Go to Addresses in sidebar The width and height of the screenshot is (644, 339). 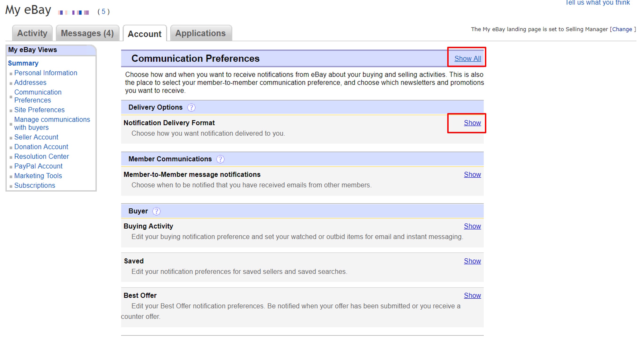(x=30, y=83)
